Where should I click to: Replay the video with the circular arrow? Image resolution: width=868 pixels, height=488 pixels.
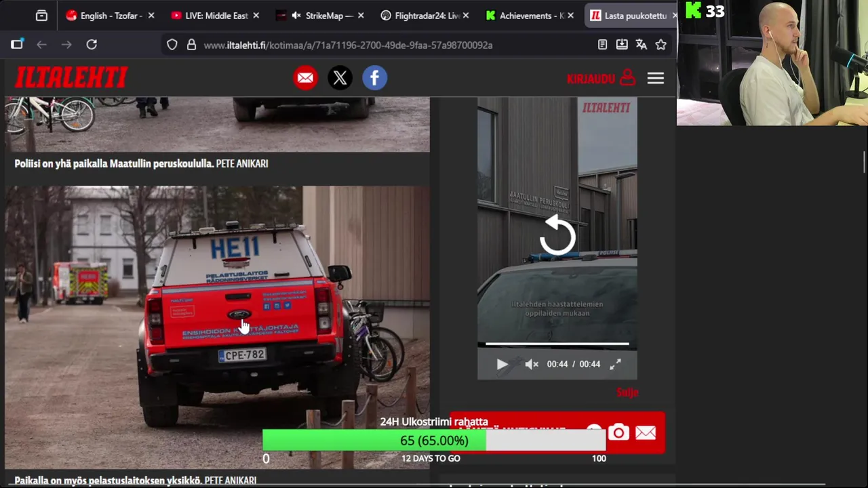tap(557, 235)
